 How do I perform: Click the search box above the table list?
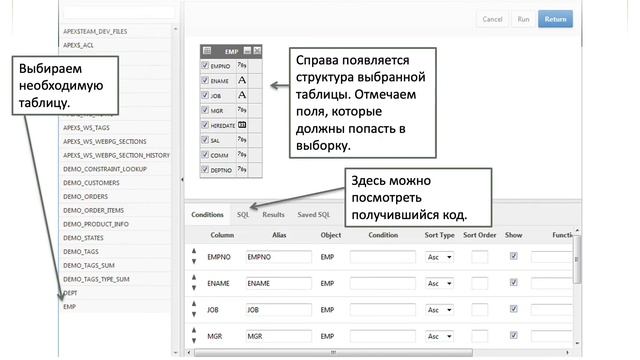(119, 13)
